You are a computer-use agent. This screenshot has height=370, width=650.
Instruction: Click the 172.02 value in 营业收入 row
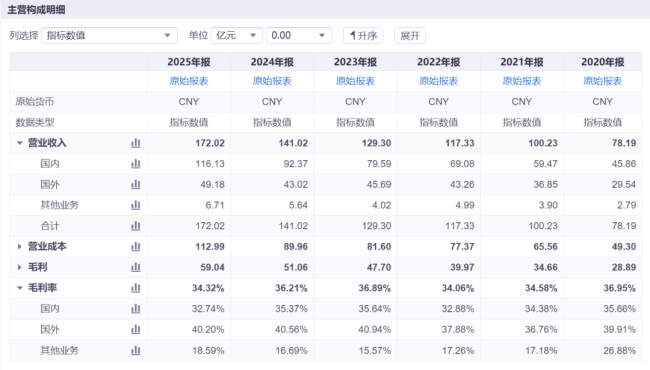click(x=210, y=143)
